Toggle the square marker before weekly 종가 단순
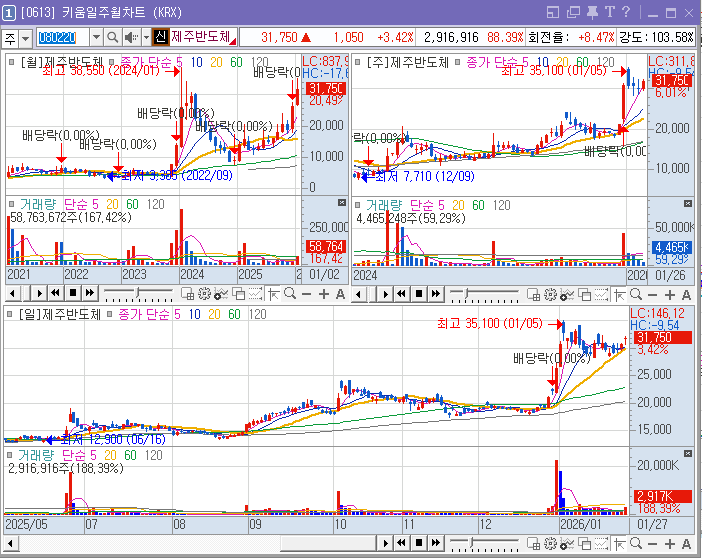Screen dimensions: 702x558 point(457,62)
